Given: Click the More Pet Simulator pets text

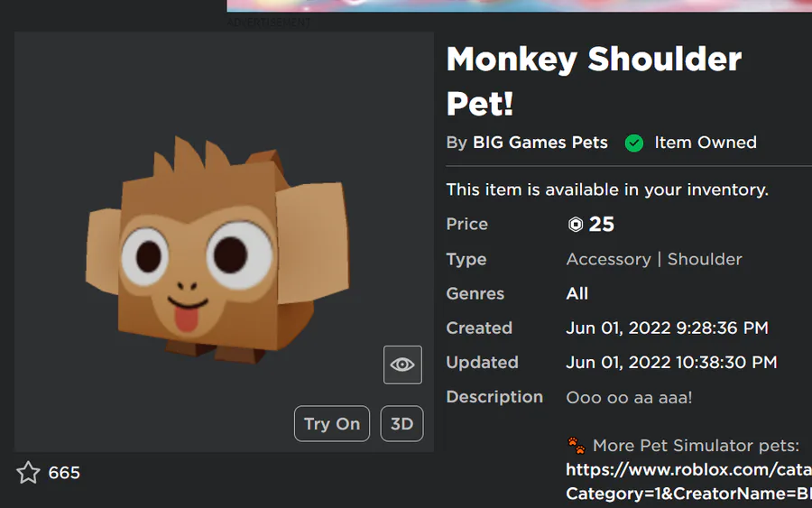Looking at the screenshot, I should pyautogui.click(x=696, y=446).
